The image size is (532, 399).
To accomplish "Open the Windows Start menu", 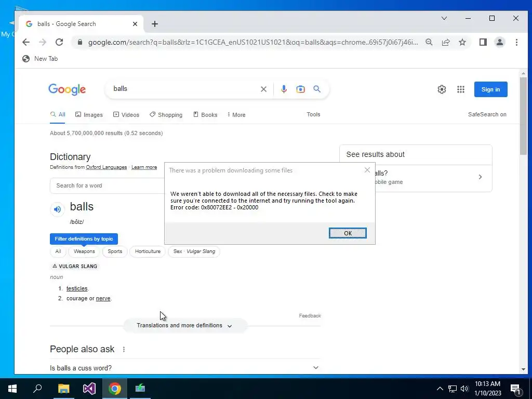I will pyautogui.click(x=12, y=389).
